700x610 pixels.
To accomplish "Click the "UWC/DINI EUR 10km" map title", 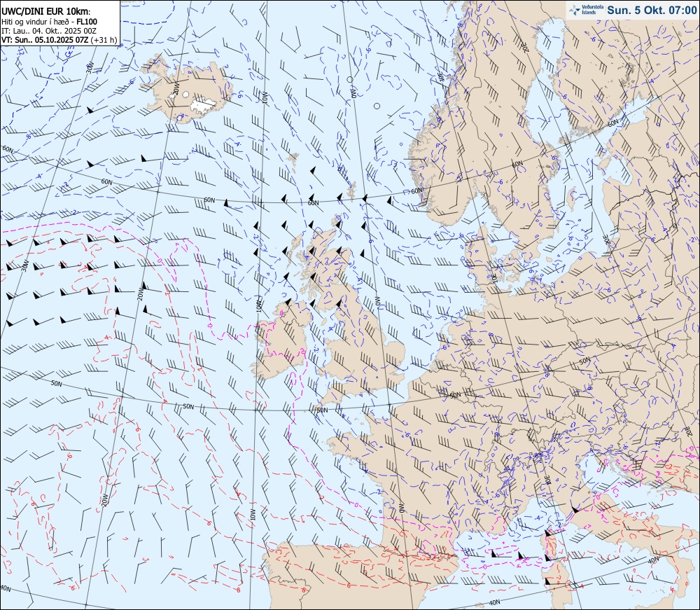I will 46,12.
